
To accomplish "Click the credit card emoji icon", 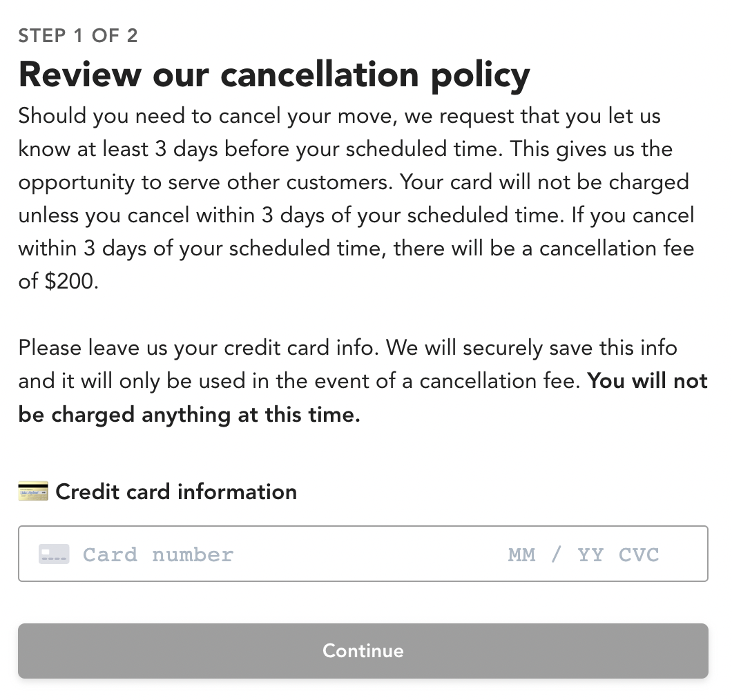I will coord(33,492).
